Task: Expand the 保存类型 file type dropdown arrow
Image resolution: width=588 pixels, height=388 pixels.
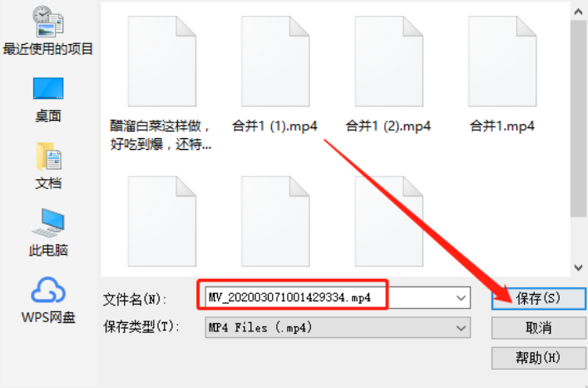Action: pos(461,328)
